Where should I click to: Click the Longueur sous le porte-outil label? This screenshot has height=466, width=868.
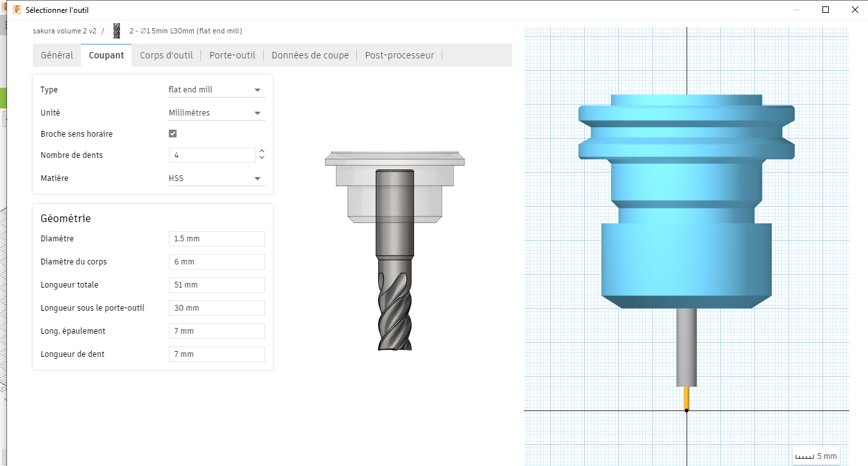[x=92, y=308]
